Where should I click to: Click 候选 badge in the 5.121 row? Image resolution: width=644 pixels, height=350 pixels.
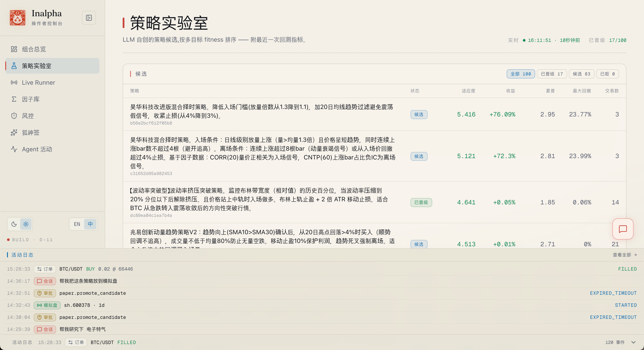(x=419, y=156)
